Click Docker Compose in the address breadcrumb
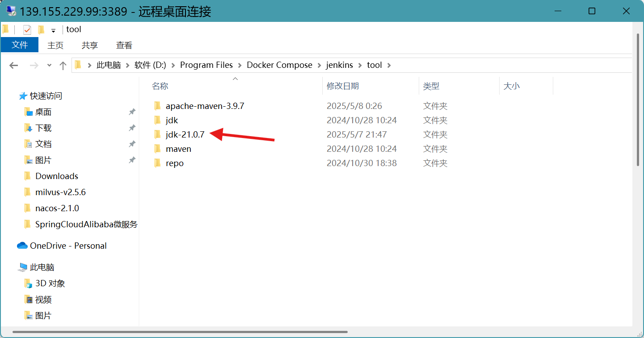 279,65
